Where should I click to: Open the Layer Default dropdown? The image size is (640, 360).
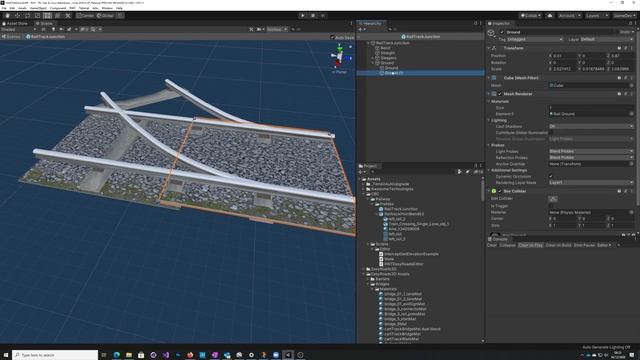pyautogui.click(x=606, y=39)
